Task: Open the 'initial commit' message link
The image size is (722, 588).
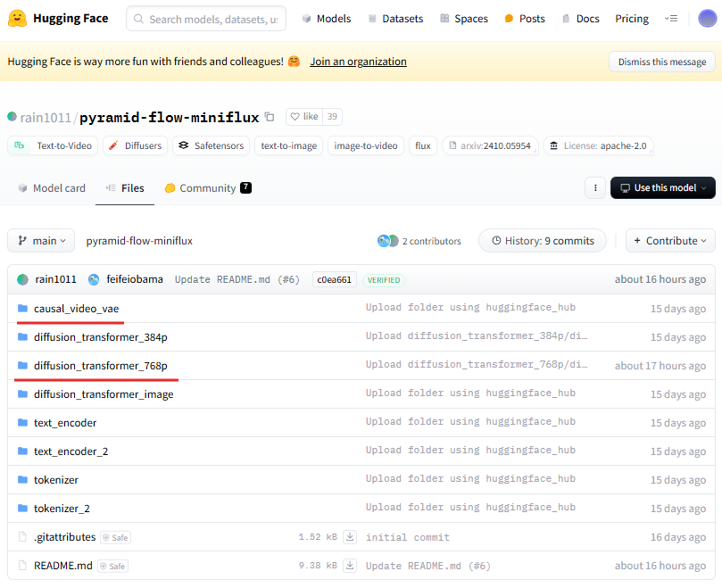Action: pos(408,537)
